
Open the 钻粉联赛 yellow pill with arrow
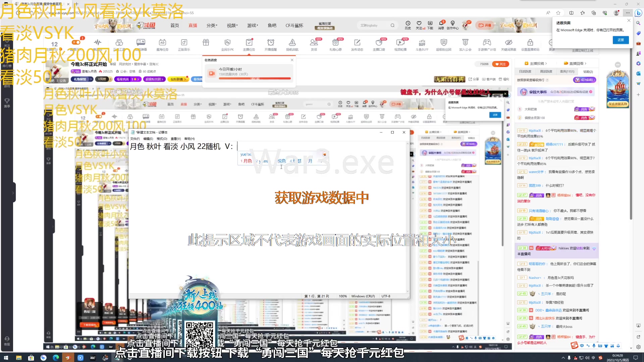tap(178, 79)
